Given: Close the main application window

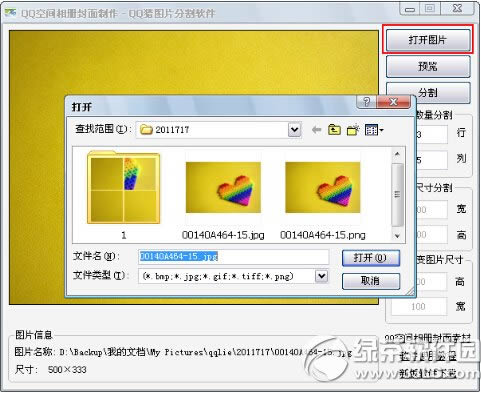Looking at the screenshot, I should click(x=458, y=8).
